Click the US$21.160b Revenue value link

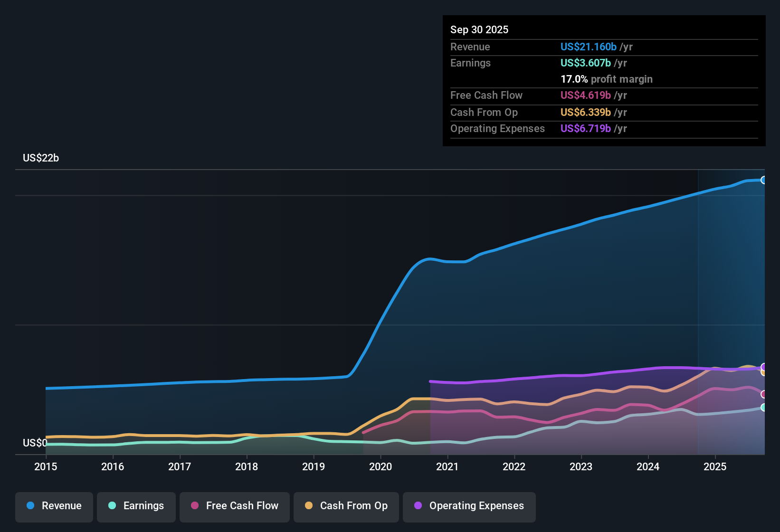[x=588, y=47]
